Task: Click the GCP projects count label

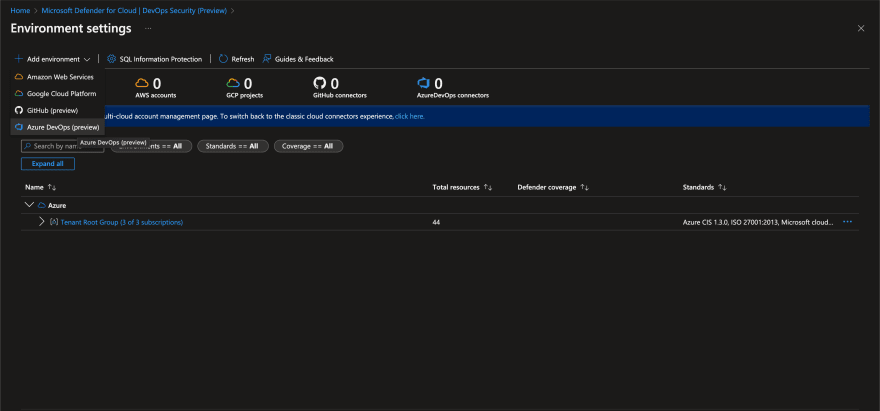Action: pyautogui.click(x=244, y=95)
